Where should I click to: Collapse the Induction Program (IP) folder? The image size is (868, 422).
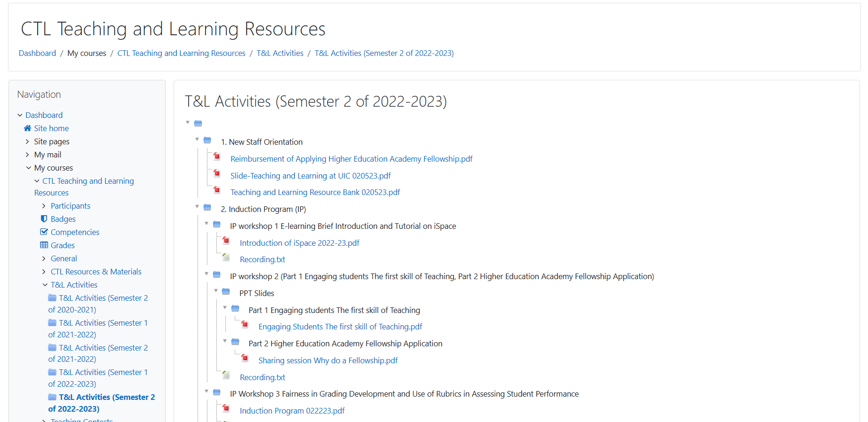click(x=197, y=207)
